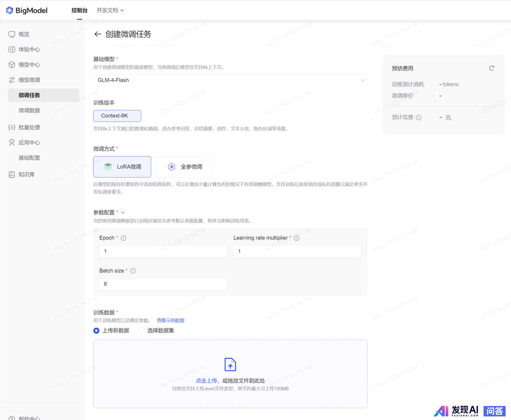This screenshot has width=511, height=420.
Task: Click the Learning rate multiplier info icon
Action: click(297, 238)
